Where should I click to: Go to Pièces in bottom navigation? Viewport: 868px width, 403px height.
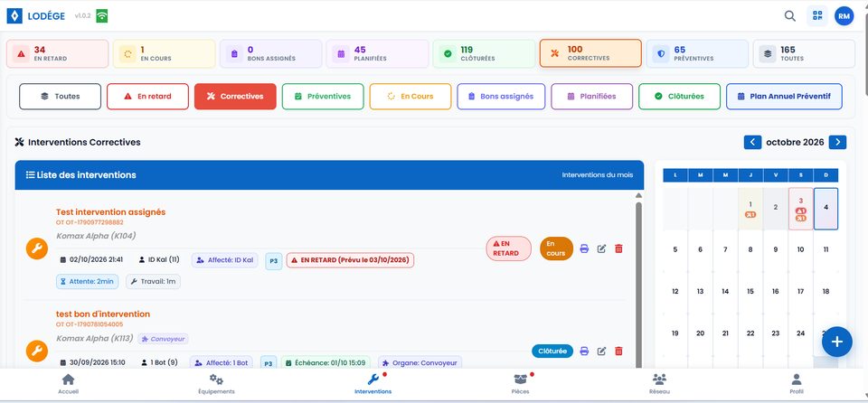pos(521,384)
